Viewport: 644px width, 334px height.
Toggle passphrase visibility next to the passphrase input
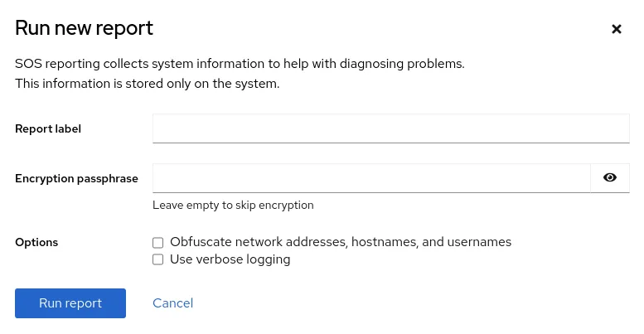[610, 177]
